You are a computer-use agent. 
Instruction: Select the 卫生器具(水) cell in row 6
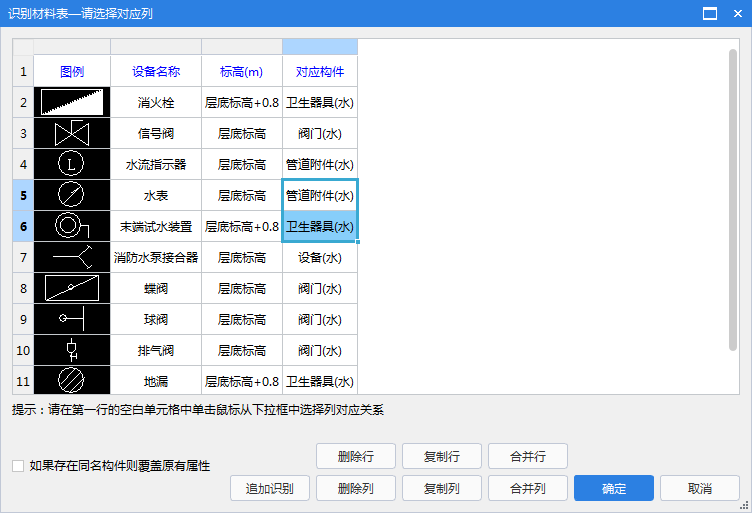coord(320,226)
